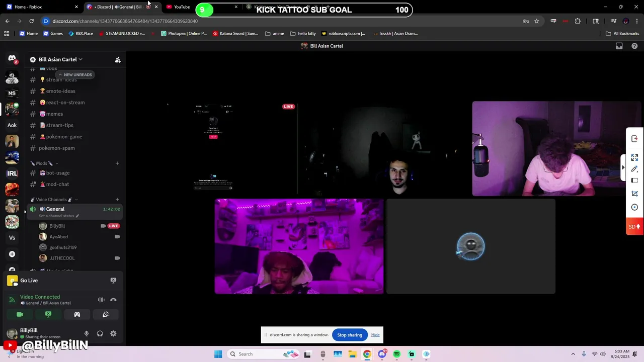Toggle screen share button
Viewport: 644px width, 362px height.
coord(48,314)
